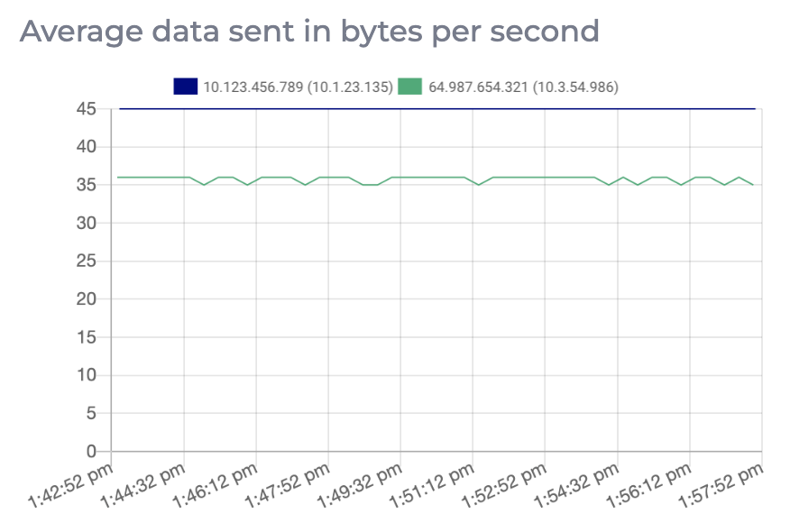Click the dark blue legend color box
Screen dimensions: 790x532
pos(185,87)
